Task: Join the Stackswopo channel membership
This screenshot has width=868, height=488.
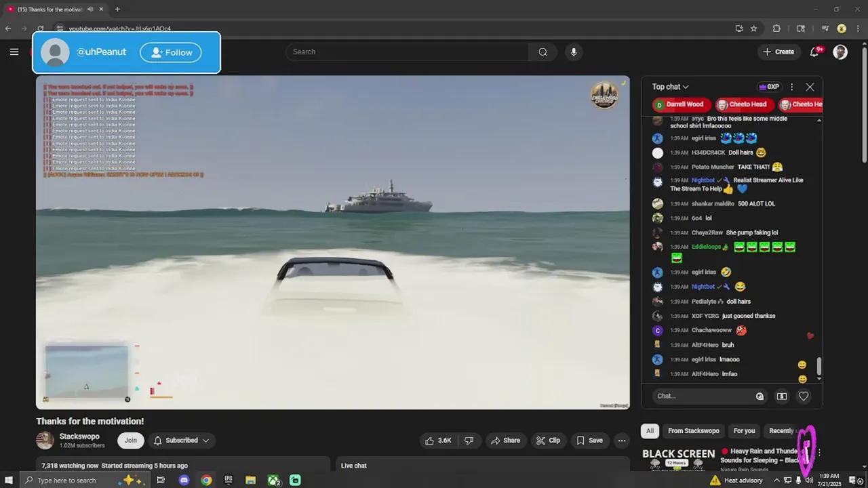Action: (130, 441)
